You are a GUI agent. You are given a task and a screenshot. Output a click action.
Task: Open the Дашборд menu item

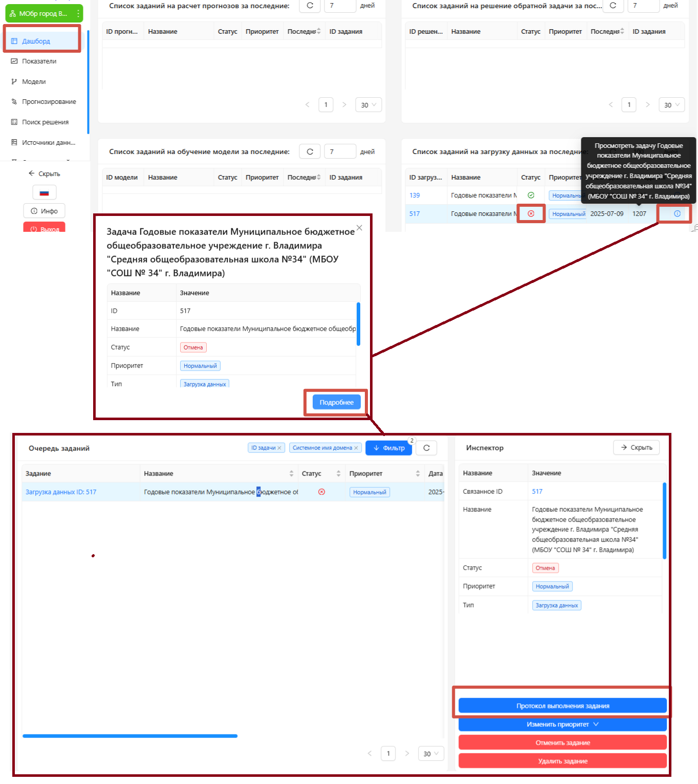coord(36,41)
